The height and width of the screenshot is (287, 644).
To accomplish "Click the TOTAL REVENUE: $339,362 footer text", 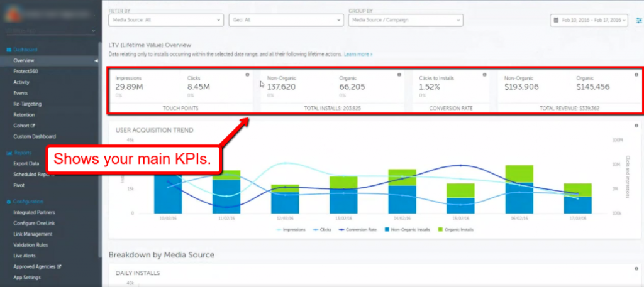I will point(570,109).
